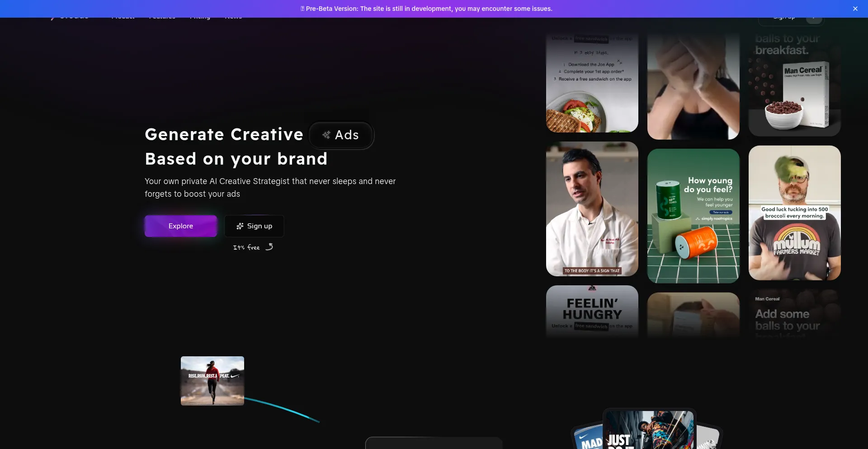Open the video of person covering face
Screen dimensions: 868x449
693,86
